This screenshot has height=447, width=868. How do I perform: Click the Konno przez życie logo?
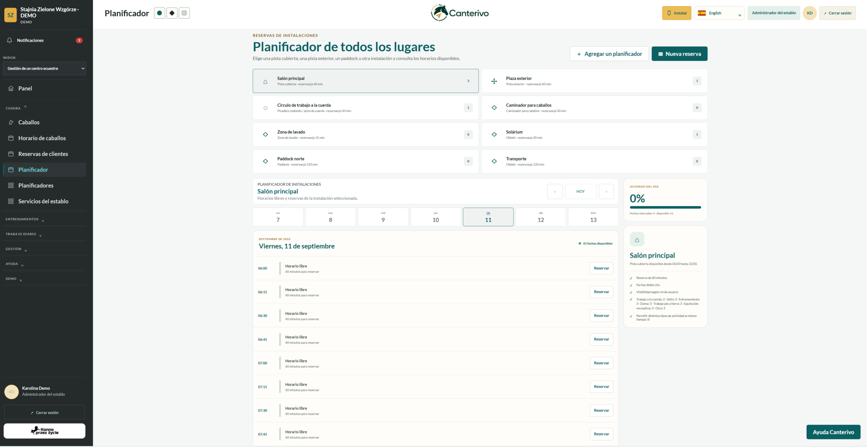pos(44,431)
